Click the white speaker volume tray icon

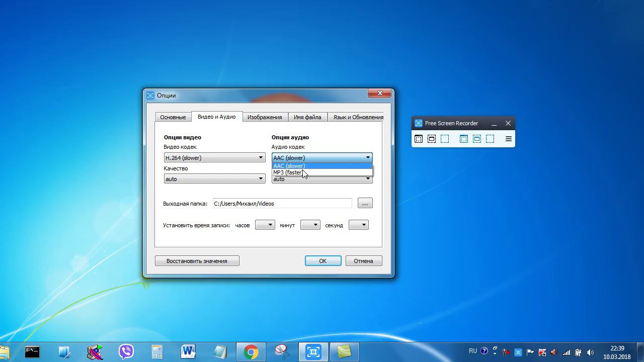point(590,352)
